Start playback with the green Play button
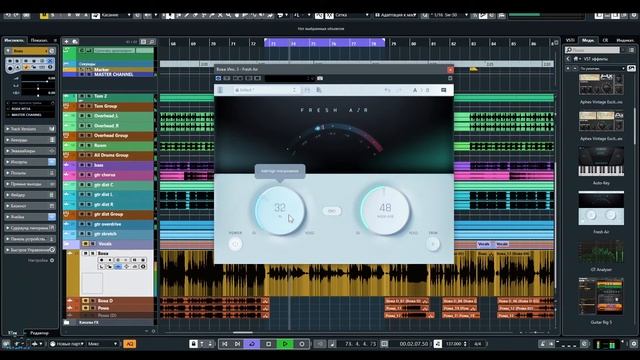 click(x=285, y=344)
